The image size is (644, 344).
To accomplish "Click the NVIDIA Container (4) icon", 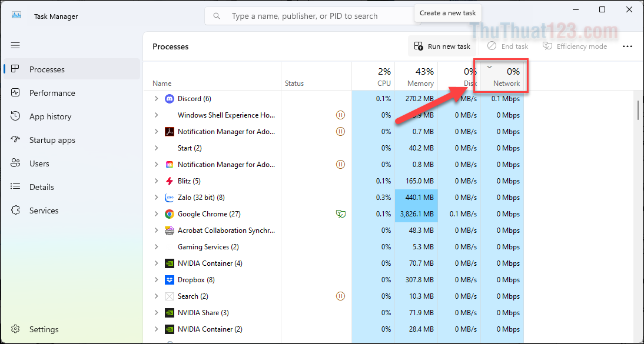I will pos(169,263).
